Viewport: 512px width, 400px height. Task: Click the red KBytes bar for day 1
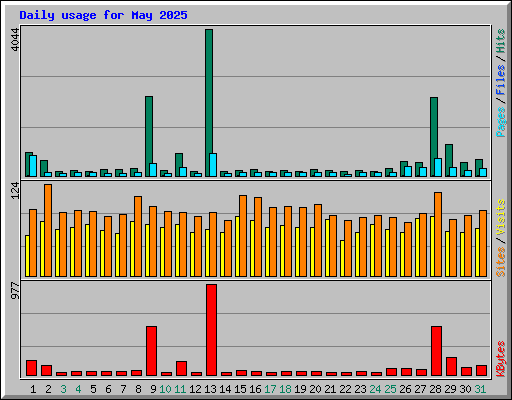(31, 368)
